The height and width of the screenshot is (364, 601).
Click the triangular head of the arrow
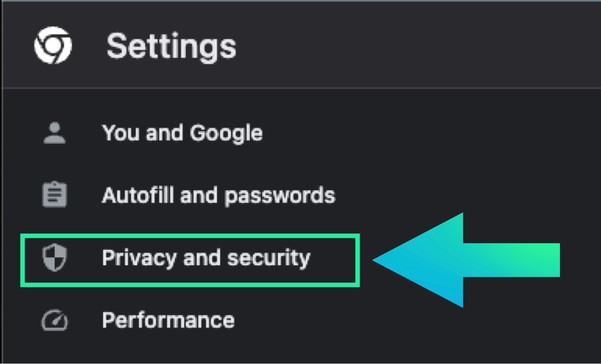[x=426, y=260]
